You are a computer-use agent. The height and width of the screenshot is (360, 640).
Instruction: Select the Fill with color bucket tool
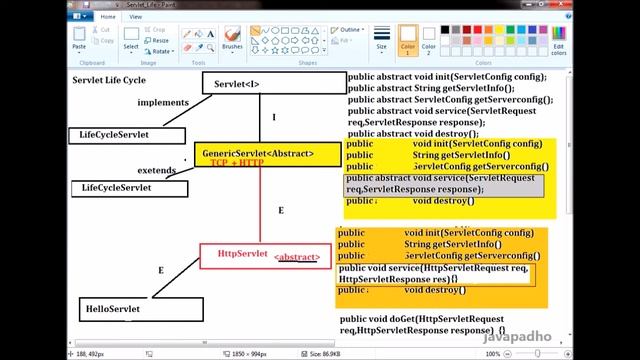(199, 34)
